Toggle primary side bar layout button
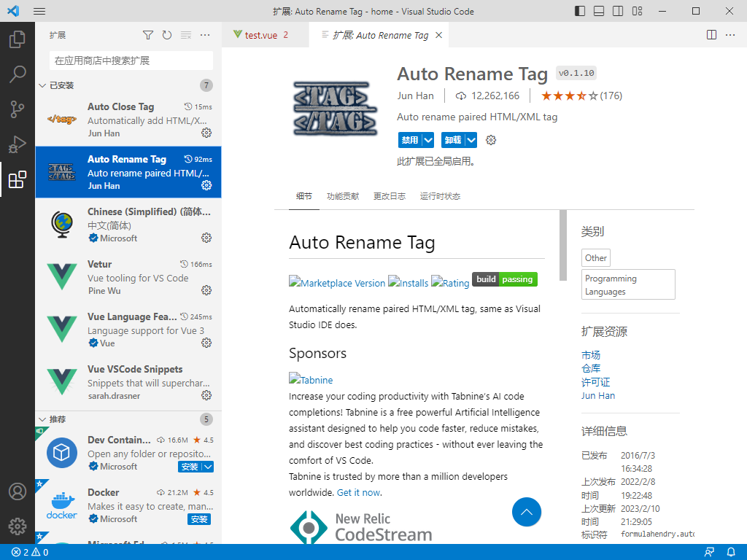Viewport: 747px width, 560px height. click(x=580, y=11)
